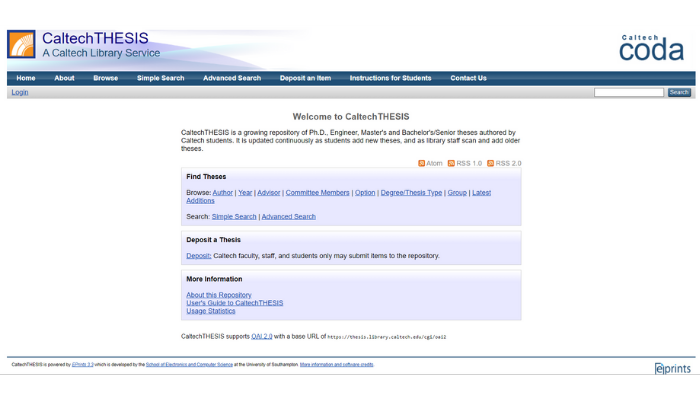Open the About menu item
The width and height of the screenshot is (700, 400).
point(64,78)
